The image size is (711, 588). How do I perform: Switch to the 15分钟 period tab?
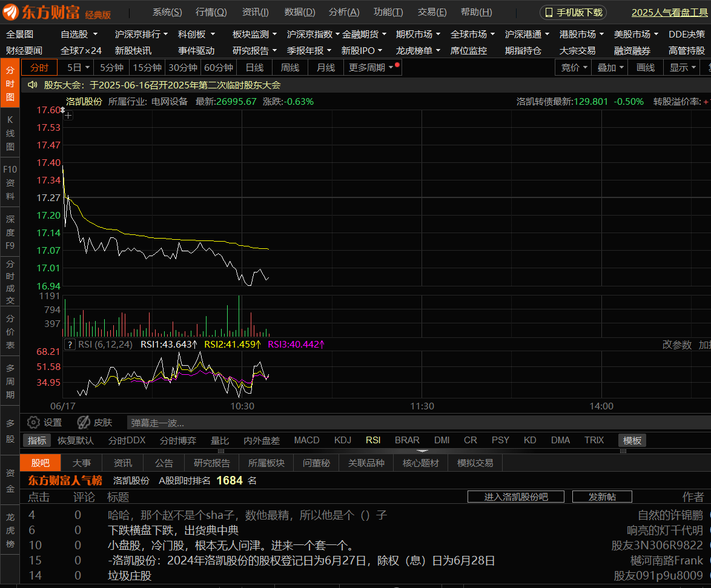click(147, 68)
